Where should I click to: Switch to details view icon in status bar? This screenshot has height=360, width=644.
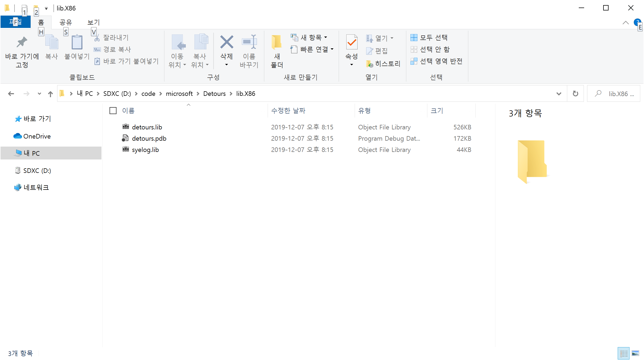(x=624, y=353)
